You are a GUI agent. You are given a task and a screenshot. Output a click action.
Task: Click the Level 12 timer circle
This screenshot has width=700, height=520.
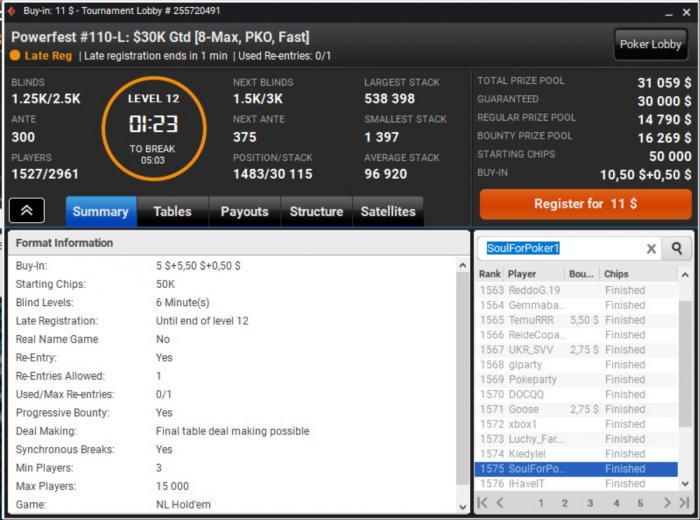point(154,129)
